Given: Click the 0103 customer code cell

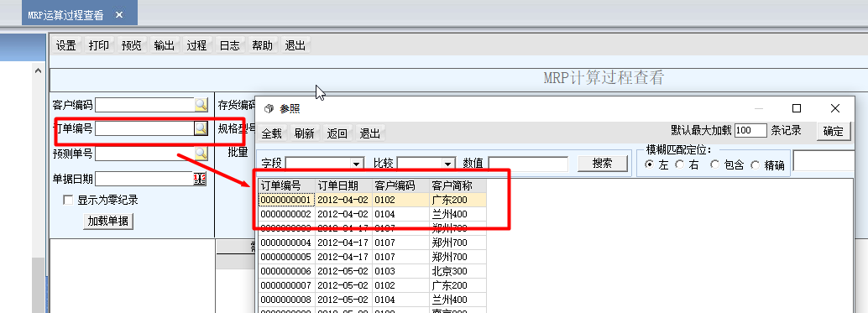Looking at the screenshot, I should click(400, 272).
